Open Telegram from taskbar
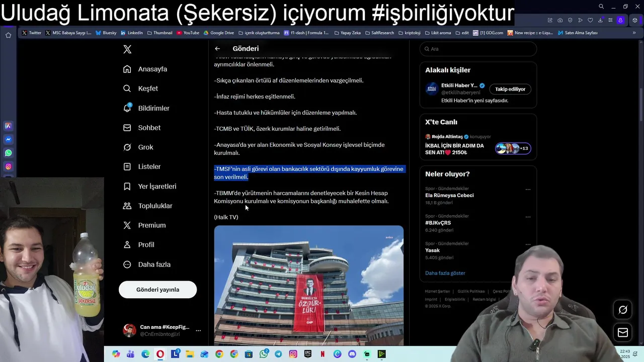Image resolution: width=644 pixels, height=362 pixels. [x=278, y=354]
